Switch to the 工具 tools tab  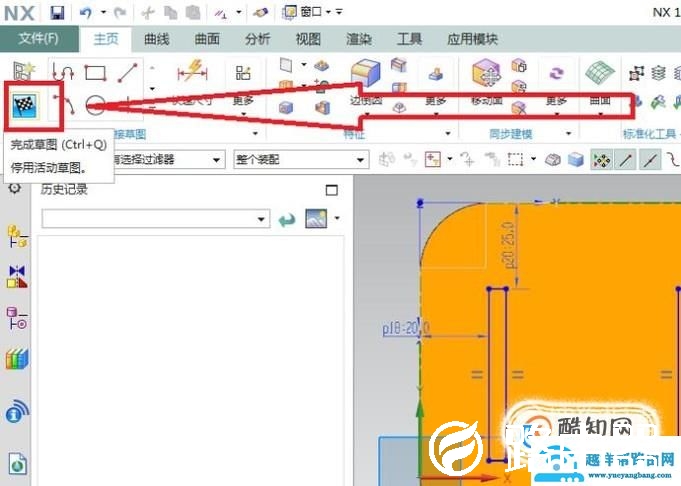(x=409, y=39)
